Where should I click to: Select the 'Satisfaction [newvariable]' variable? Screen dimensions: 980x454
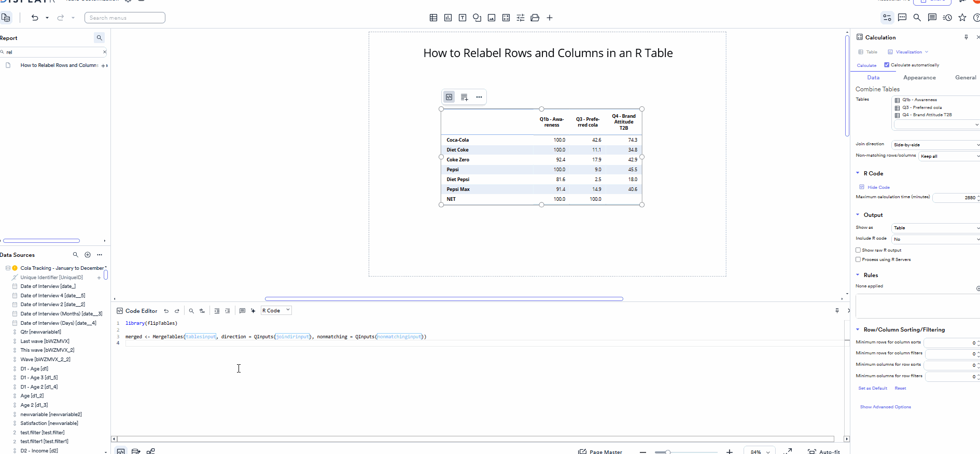pos(49,423)
